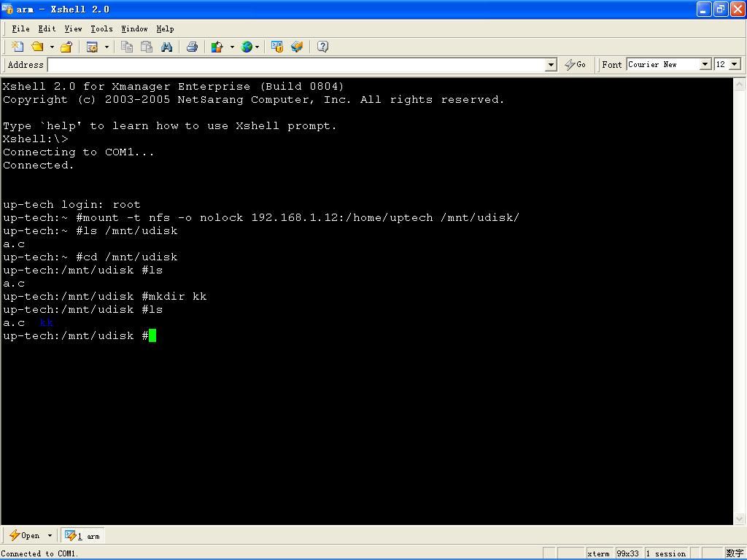Open the Edit menu

tap(47, 29)
